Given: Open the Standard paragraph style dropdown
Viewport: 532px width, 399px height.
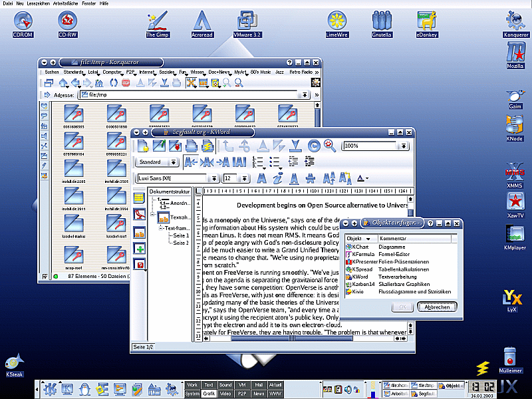Looking at the screenshot, I should coord(174,162).
